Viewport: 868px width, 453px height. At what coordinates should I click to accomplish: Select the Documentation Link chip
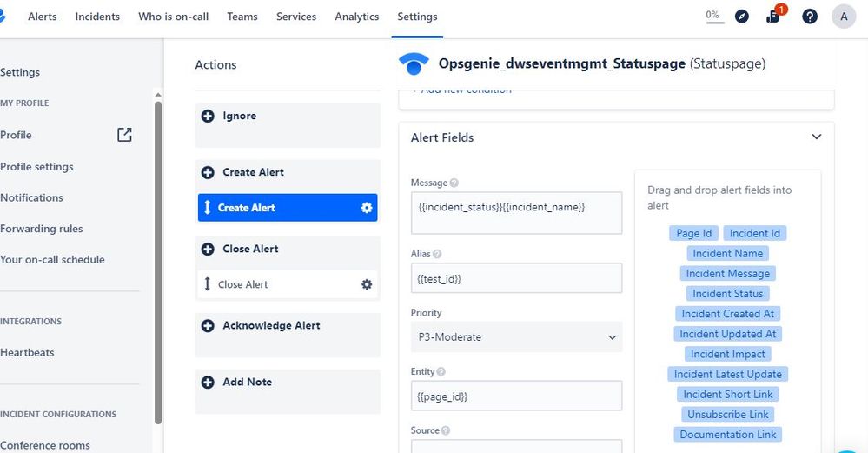point(727,434)
